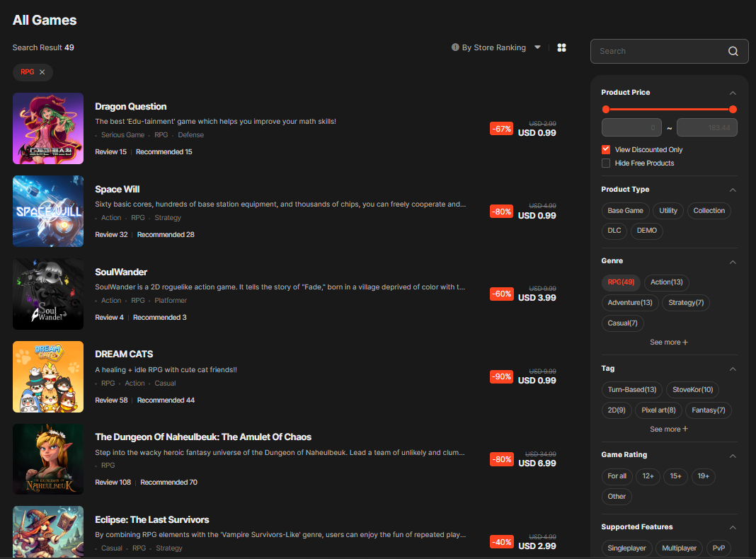Expand See more under Tag
The image size is (756, 559).
point(669,429)
